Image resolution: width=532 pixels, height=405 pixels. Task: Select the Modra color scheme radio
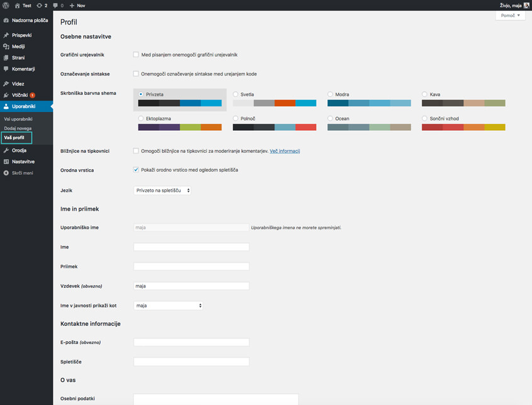click(x=330, y=94)
